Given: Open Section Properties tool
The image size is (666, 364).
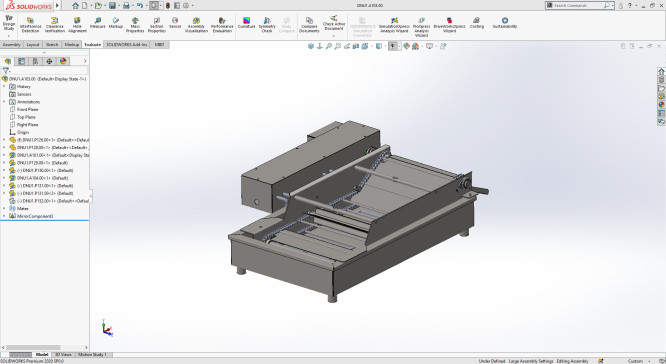Looking at the screenshot, I should pyautogui.click(x=156, y=25).
